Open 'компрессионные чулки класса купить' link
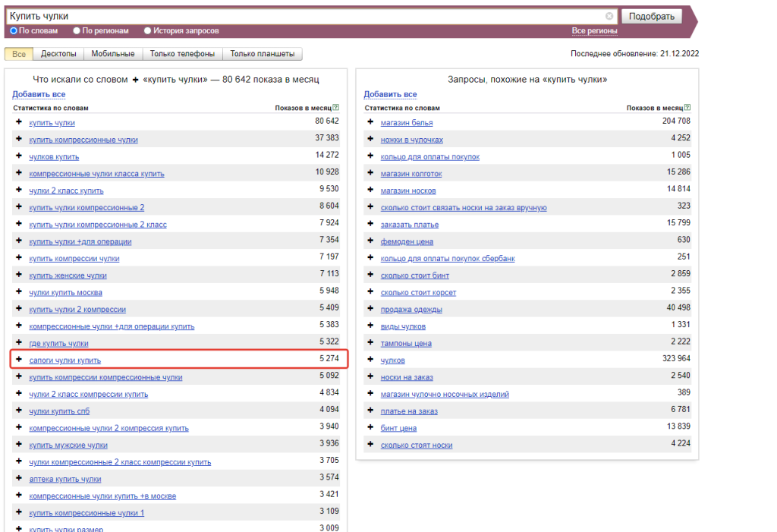Screen dimensions: 777x532 [96, 174]
